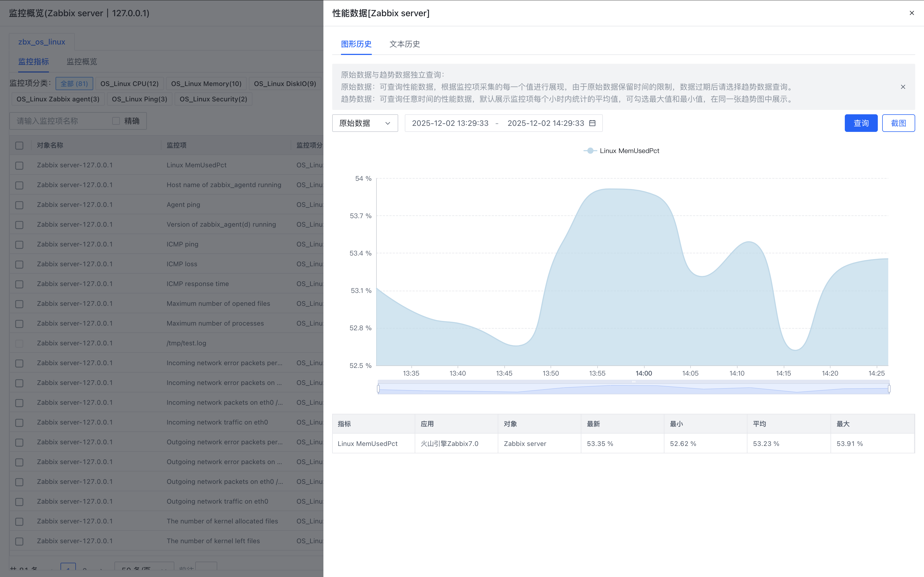This screenshot has width=924, height=577.
Task: Click the center grip of chart zoom bar
Action: pyautogui.click(x=633, y=382)
